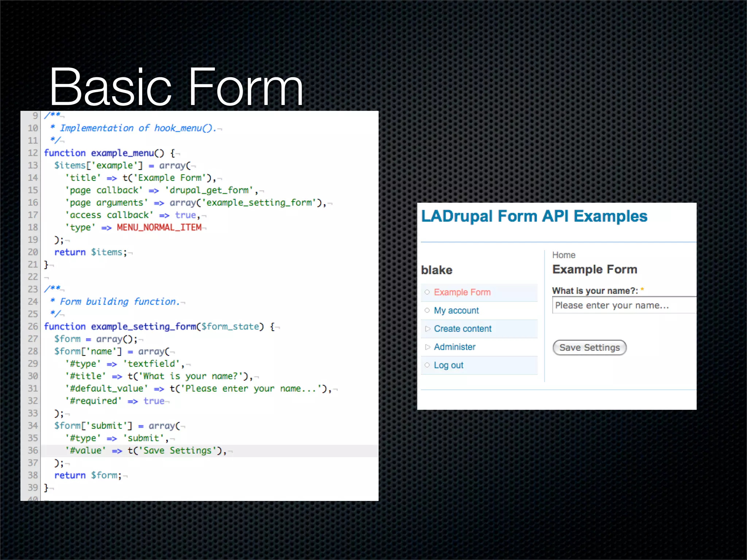
Task: Click line number 12 in code gutter
Action: 33,153
